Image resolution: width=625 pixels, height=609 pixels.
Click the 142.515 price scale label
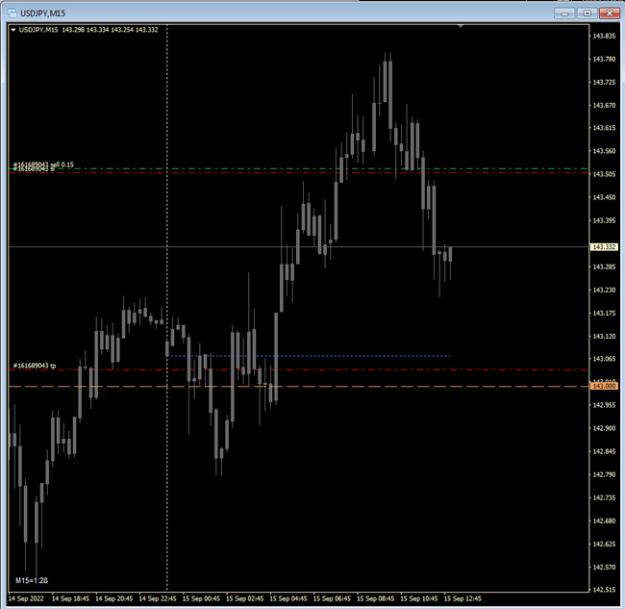tap(604, 590)
